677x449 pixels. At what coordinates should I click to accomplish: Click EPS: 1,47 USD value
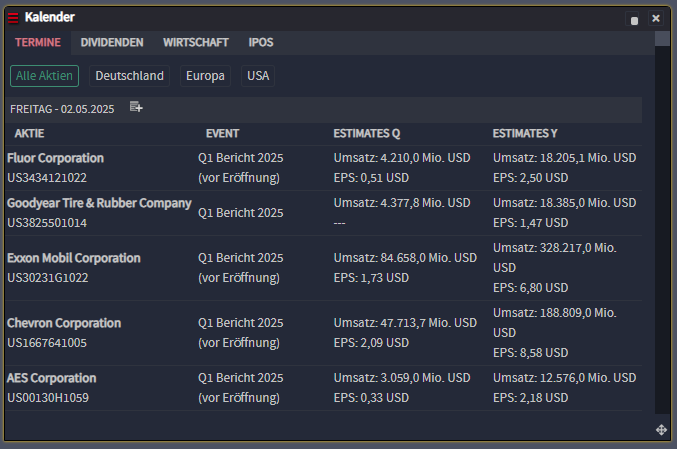[531, 223]
